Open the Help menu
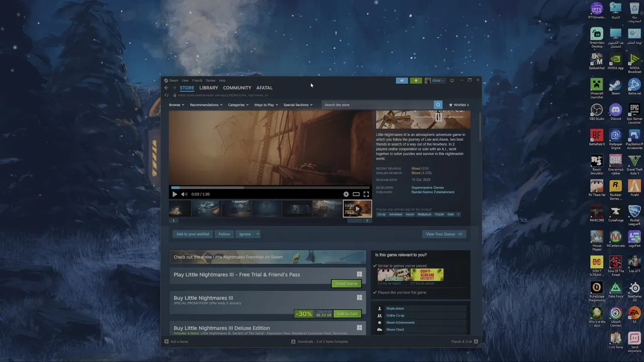 click(x=222, y=80)
